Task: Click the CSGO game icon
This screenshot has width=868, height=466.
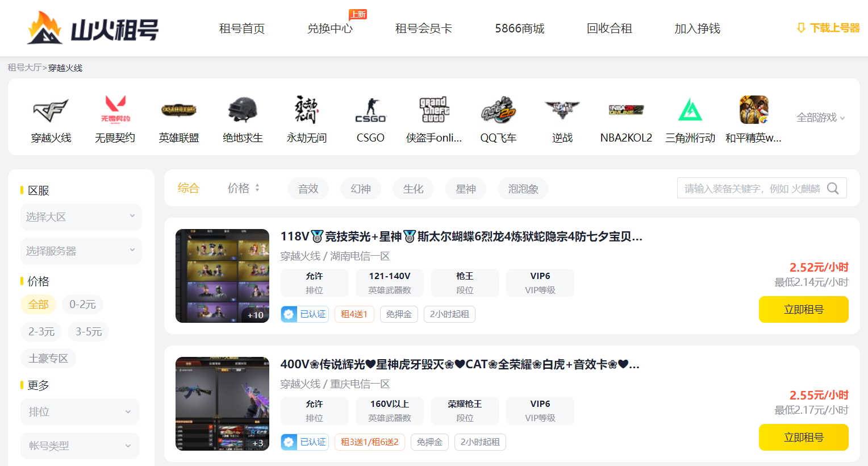Action: pos(370,110)
